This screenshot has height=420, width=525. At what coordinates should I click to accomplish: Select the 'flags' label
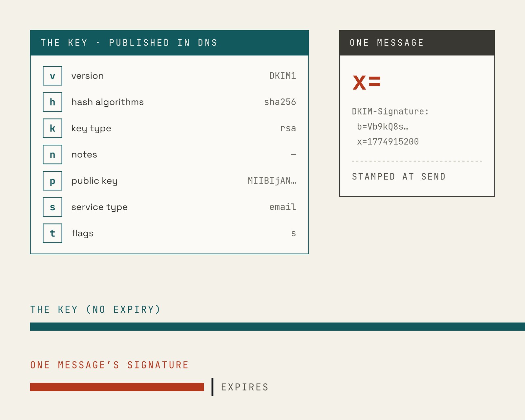point(82,233)
